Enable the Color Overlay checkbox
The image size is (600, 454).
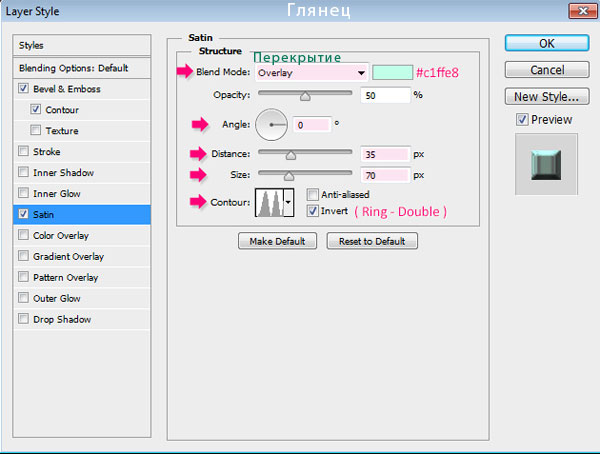point(23,235)
